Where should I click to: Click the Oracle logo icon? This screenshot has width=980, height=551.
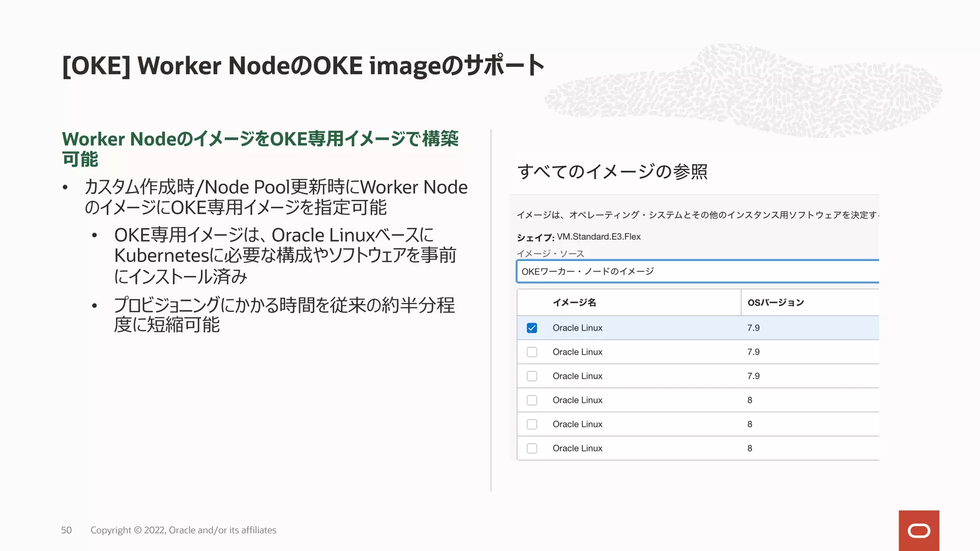tap(919, 530)
